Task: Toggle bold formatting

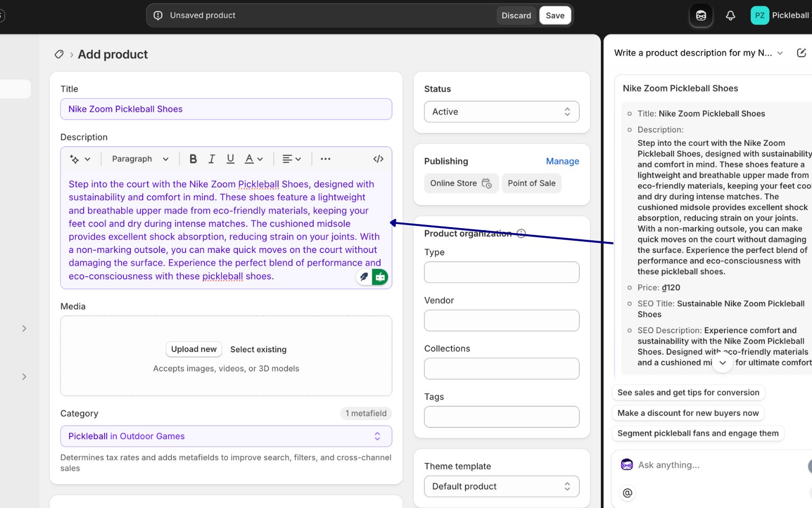Action: [193, 159]
